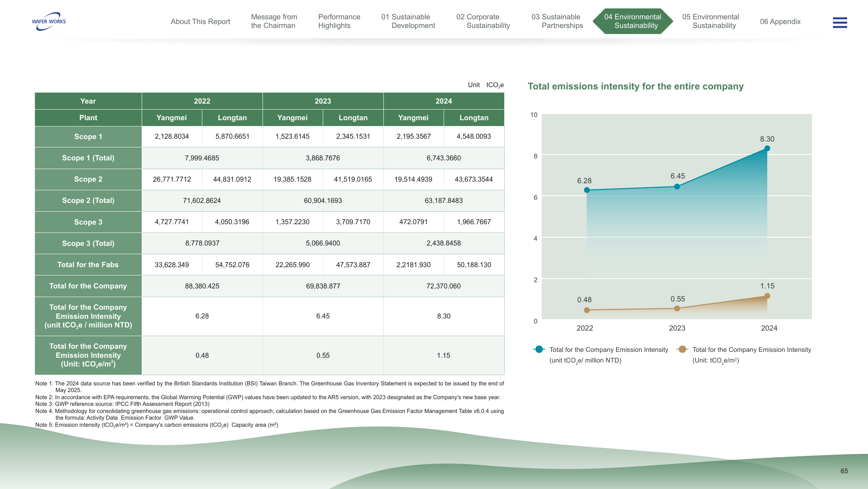This screenshot has height=489, width=868.
Task: Click the Unit tCO2e label
Action: [486, 85]
